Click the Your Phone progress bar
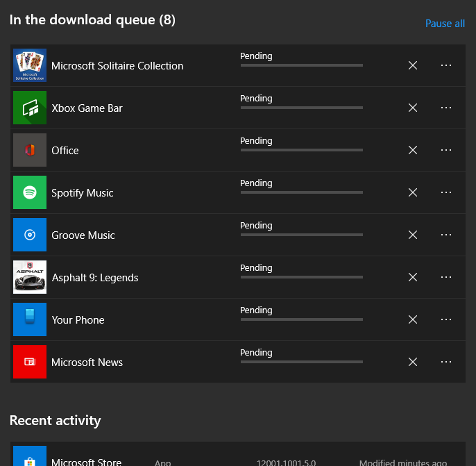Image resolution: width=476 pixels, height=466 pixels. 302,319
